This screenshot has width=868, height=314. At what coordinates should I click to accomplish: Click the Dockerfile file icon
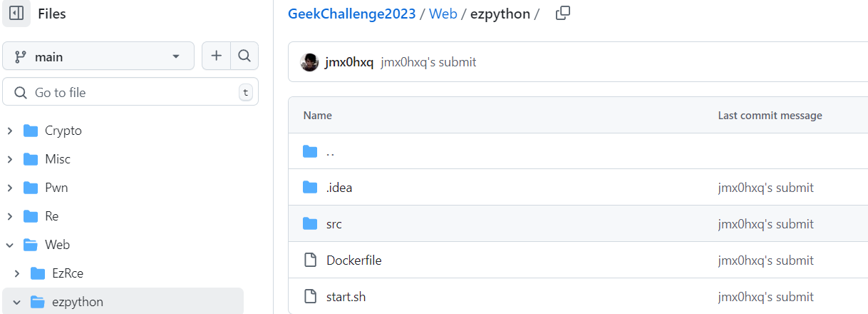pos(310,260)
